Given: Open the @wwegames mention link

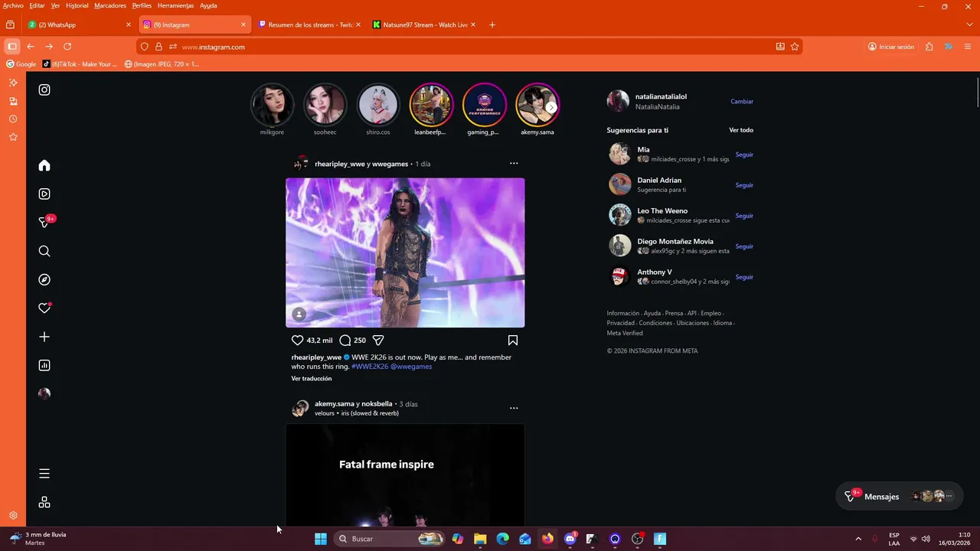Looking at the screenshot, I should [x=411, y=367].
